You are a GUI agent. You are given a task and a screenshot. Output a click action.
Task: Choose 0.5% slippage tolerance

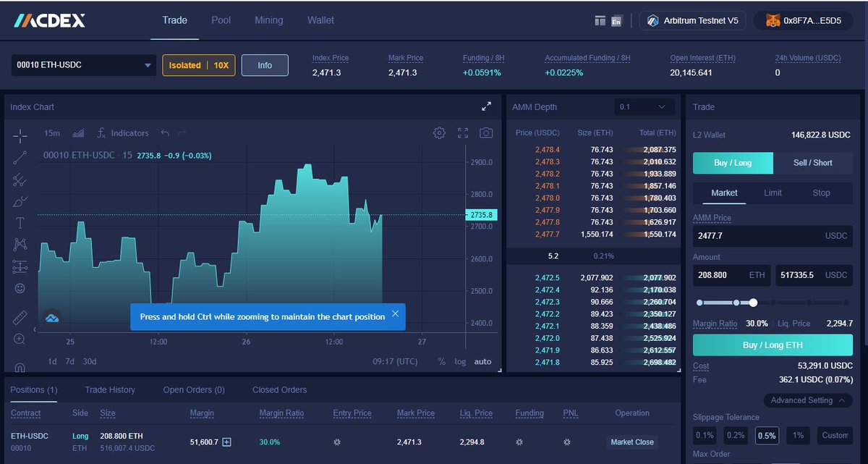click(767, 435)
